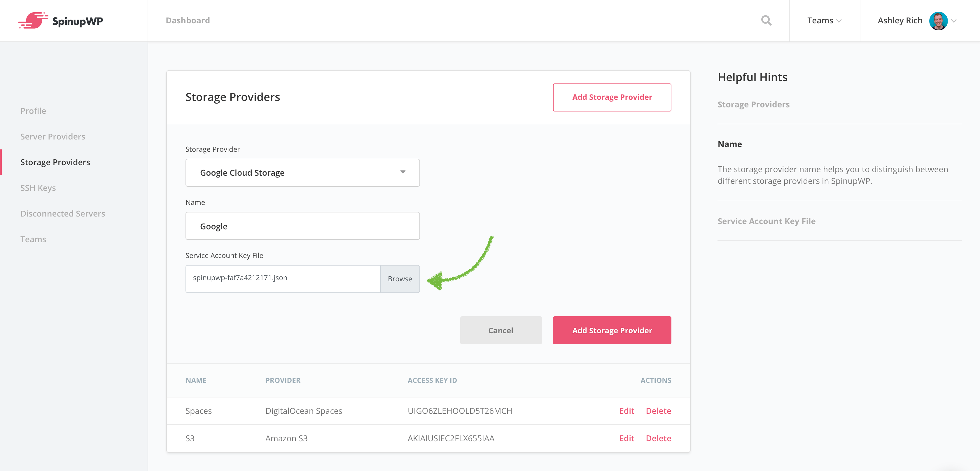Open the Google Cloud Storage provider dropdown
Image resolution: width=980 pixels, height=471 pixels.
pos(302,173)
